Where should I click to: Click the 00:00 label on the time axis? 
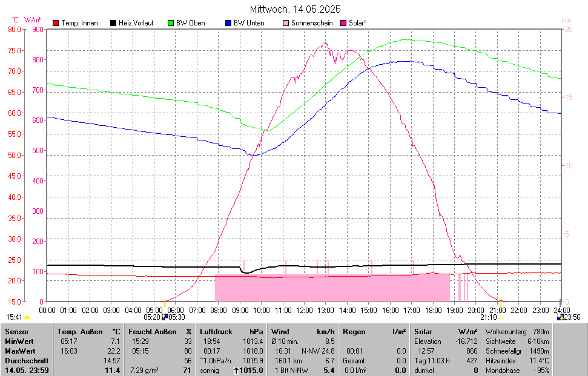tap(47, 311)
